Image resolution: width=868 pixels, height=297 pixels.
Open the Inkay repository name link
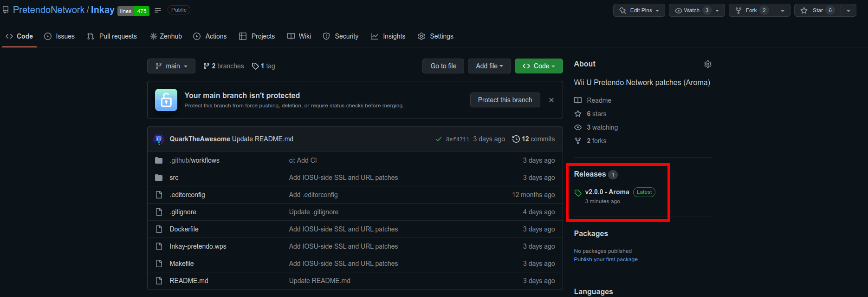103,10
